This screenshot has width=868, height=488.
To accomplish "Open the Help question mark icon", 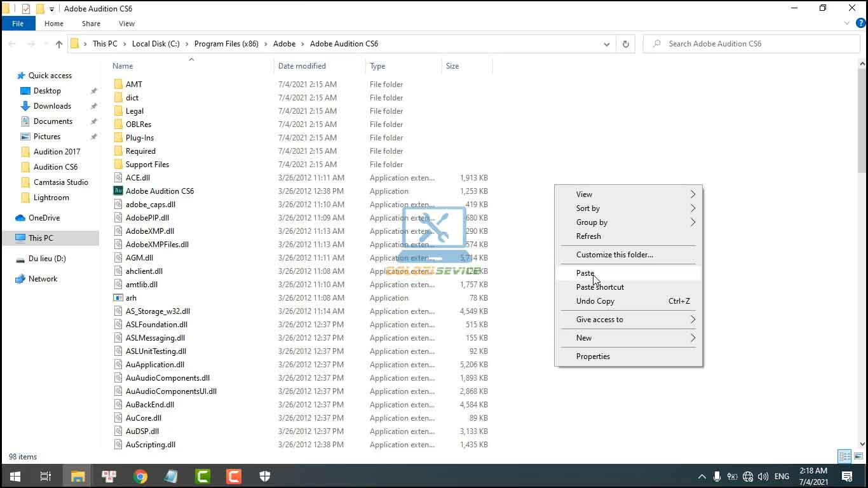I will (x=861, y=24).
